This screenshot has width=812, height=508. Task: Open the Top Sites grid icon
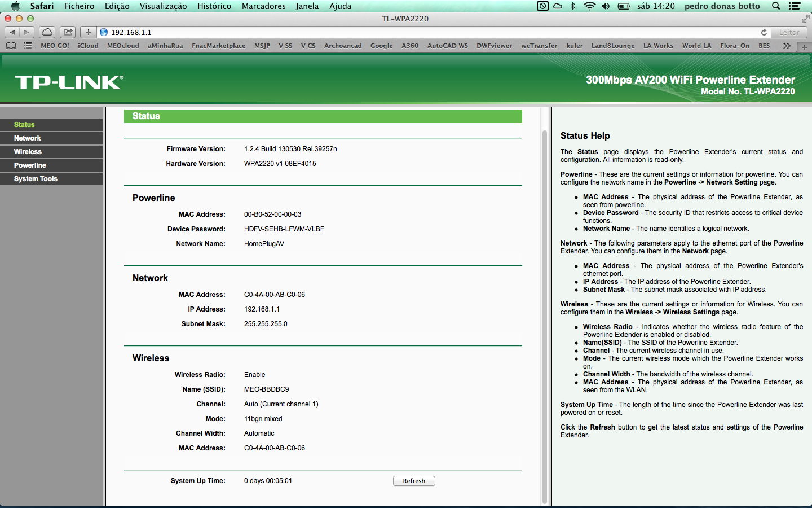tap(28, 46)
